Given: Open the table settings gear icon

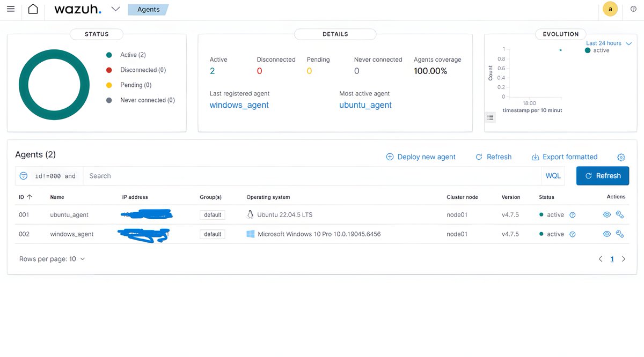Looking at the screenshot, I should pos(621,157).
